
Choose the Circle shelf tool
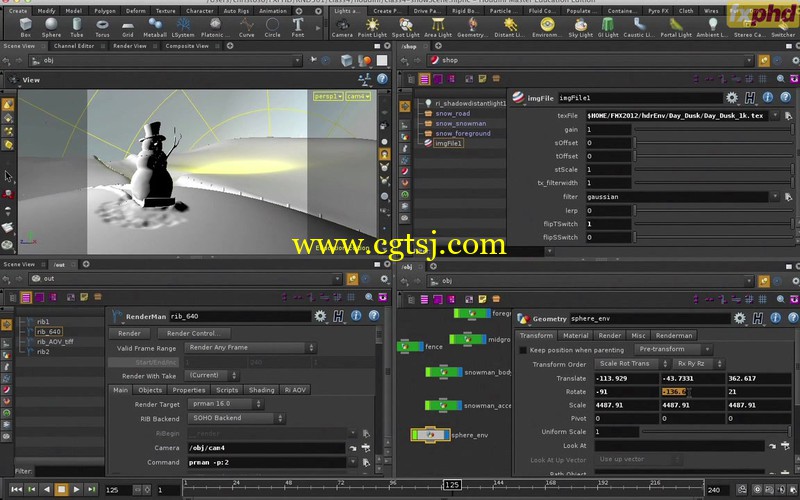pos(272,27)
